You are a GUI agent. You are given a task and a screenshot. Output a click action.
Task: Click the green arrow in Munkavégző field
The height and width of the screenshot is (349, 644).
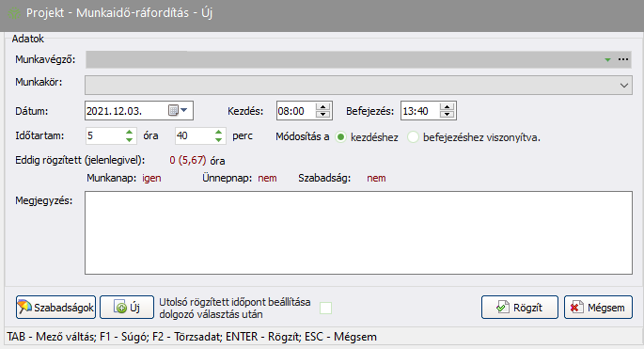point(607,60)
